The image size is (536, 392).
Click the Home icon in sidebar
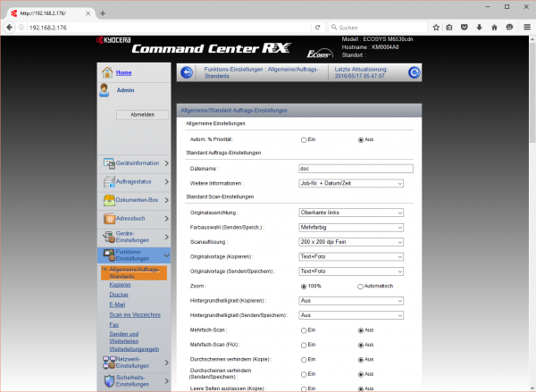click(106, 72)
